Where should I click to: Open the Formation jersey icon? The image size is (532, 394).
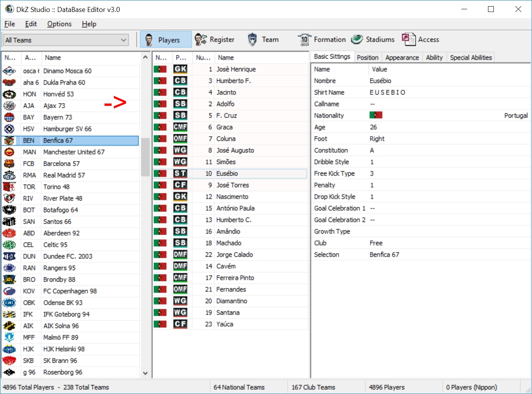pos(304,39)
